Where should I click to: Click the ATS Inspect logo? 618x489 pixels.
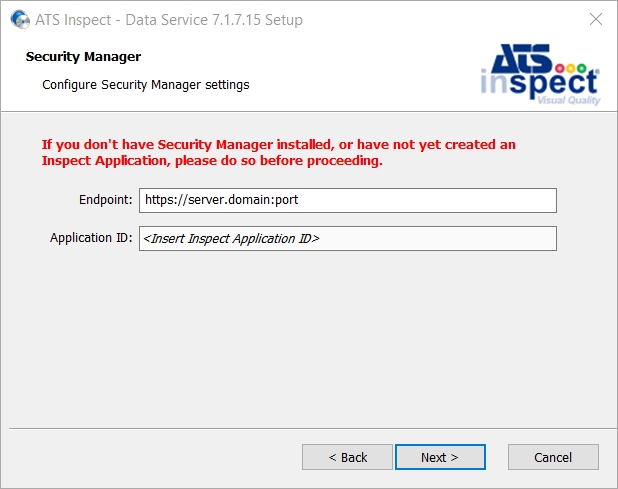pos(540,74)
